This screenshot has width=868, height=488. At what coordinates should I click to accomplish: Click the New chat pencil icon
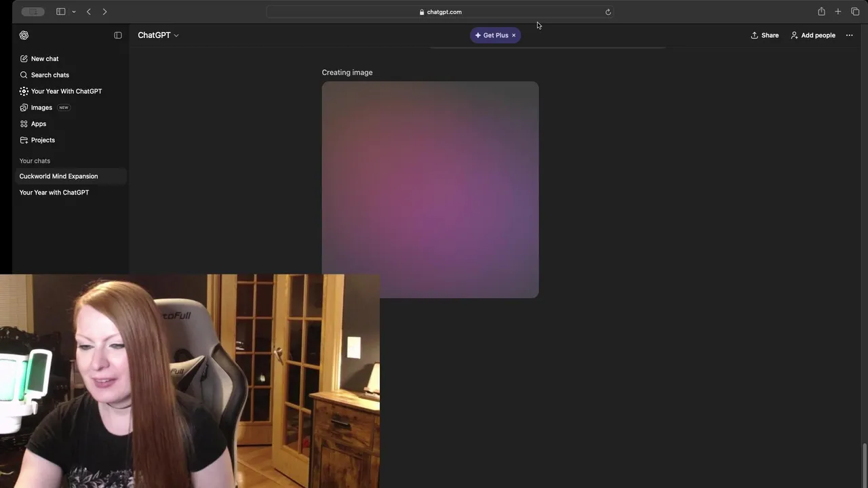[24, 59]
